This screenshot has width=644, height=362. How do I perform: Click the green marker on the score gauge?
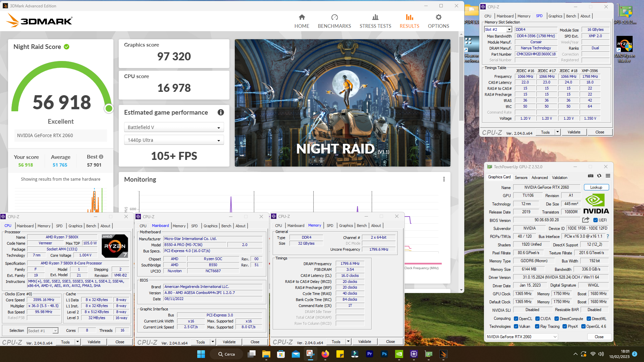109,108
